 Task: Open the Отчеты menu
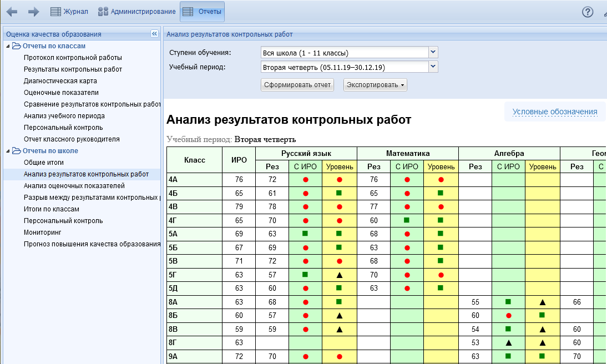(x=202, y=12)
